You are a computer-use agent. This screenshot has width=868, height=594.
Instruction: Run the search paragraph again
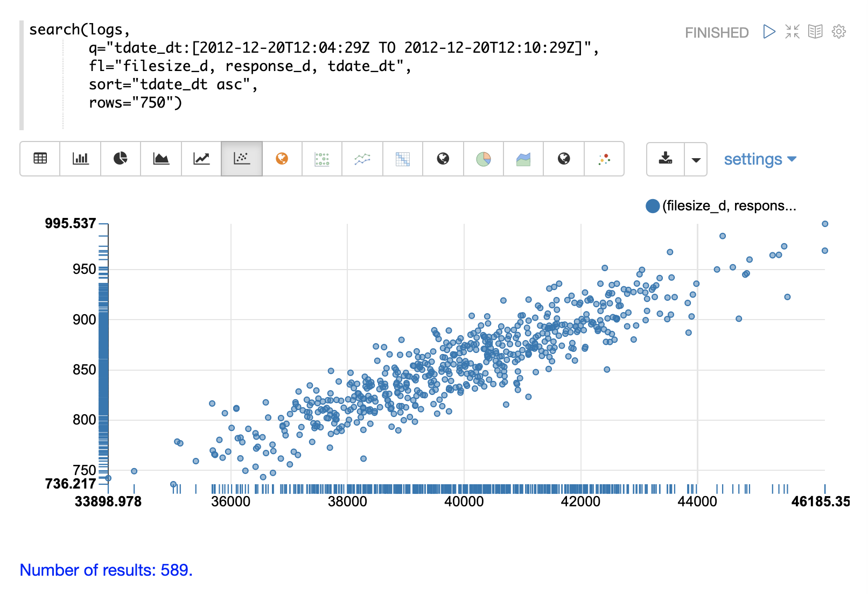(768, 32)
